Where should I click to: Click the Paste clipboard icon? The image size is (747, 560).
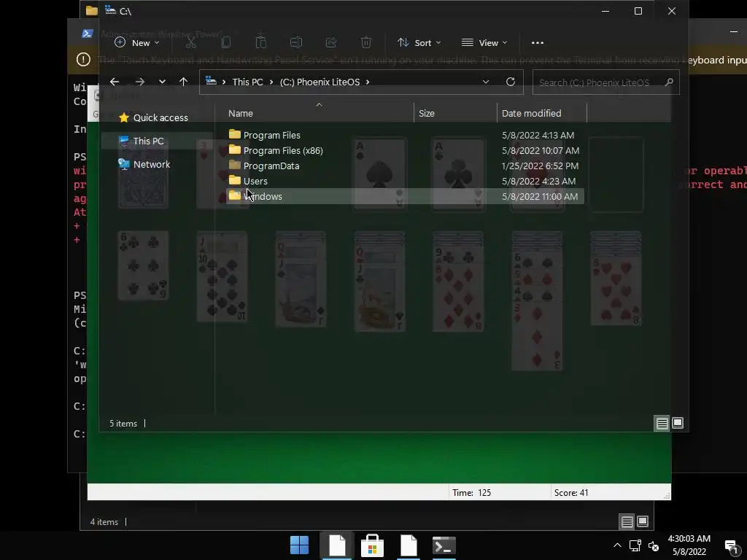pos(260,43)
